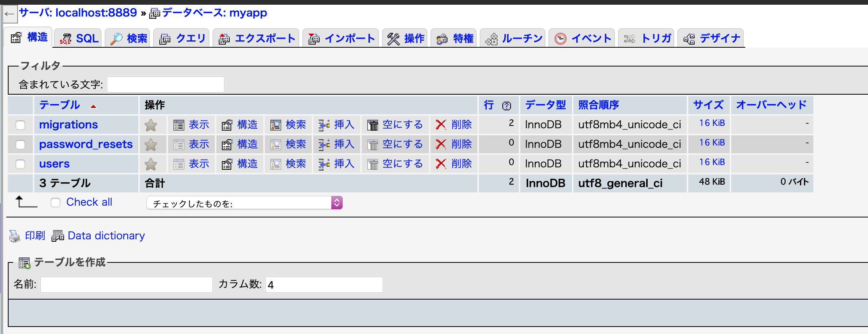Screen dimensions: 868x334
Task: Sort by the オーバーヘッド column header
Action: coord(771,105)
